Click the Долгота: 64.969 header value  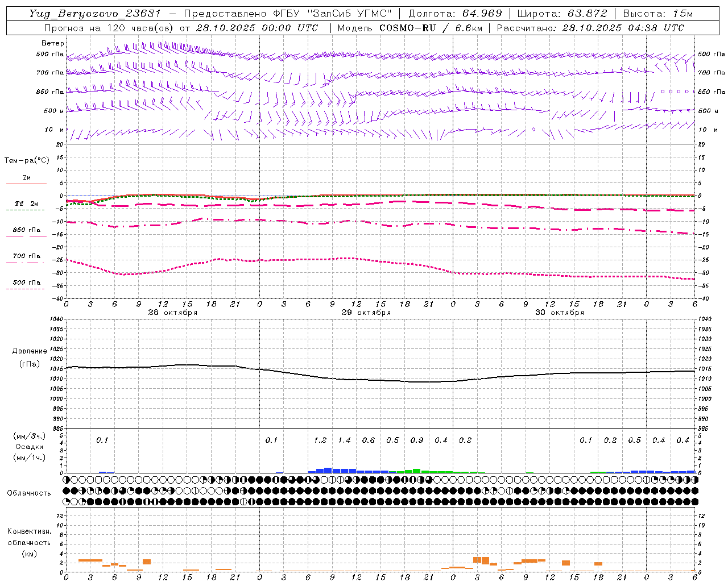(456, 14)
